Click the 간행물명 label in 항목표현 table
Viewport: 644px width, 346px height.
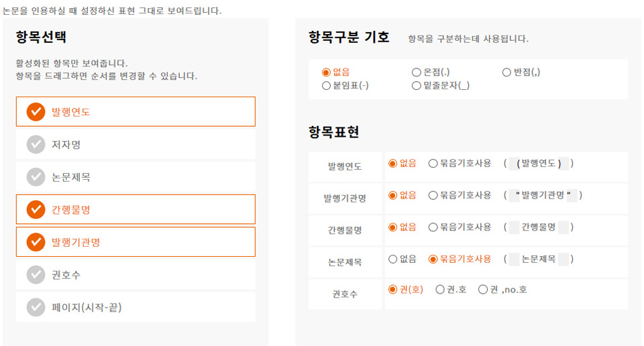point(345,230)
